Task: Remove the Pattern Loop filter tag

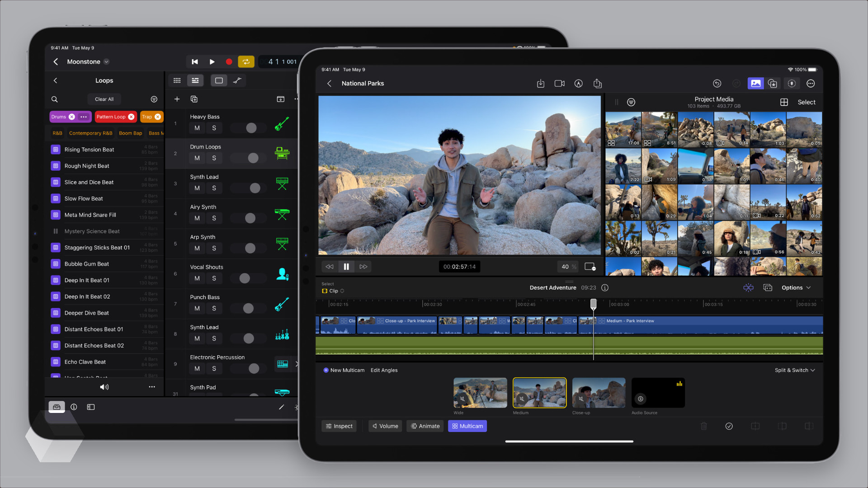Action: tap(131, 117)
